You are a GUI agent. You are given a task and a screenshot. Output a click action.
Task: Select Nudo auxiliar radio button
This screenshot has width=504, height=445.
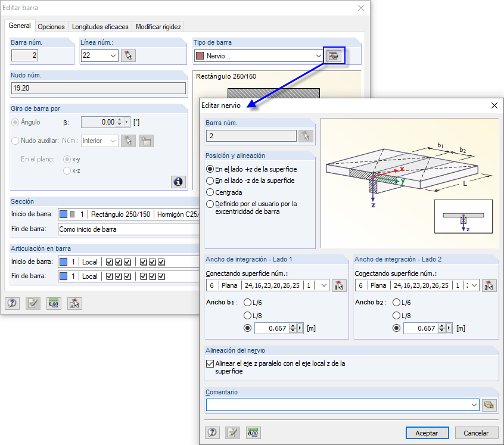[x=15, y=141]
